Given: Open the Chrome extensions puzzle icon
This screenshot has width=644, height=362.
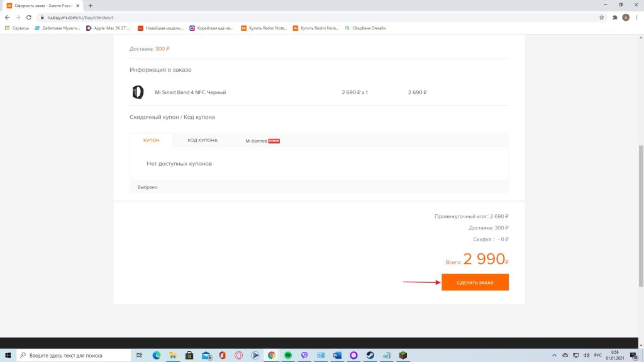Looking at the screenshot, I should click(614, 18).
